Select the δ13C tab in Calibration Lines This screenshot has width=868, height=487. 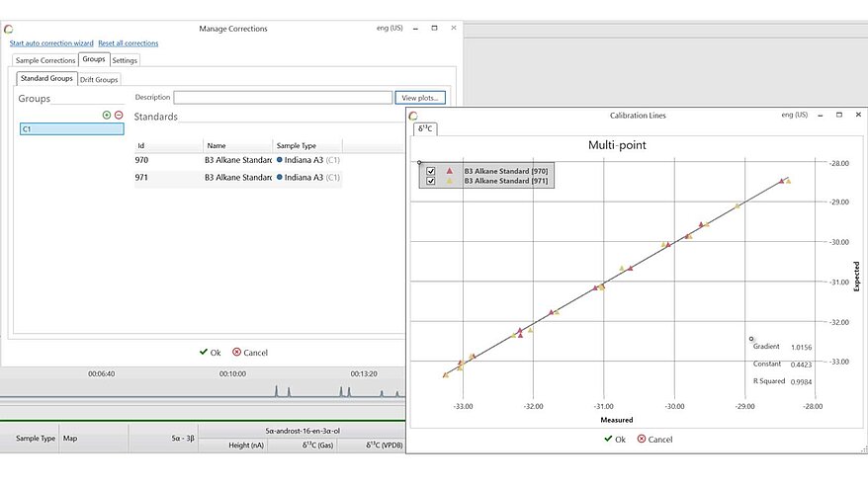(425, 129)
